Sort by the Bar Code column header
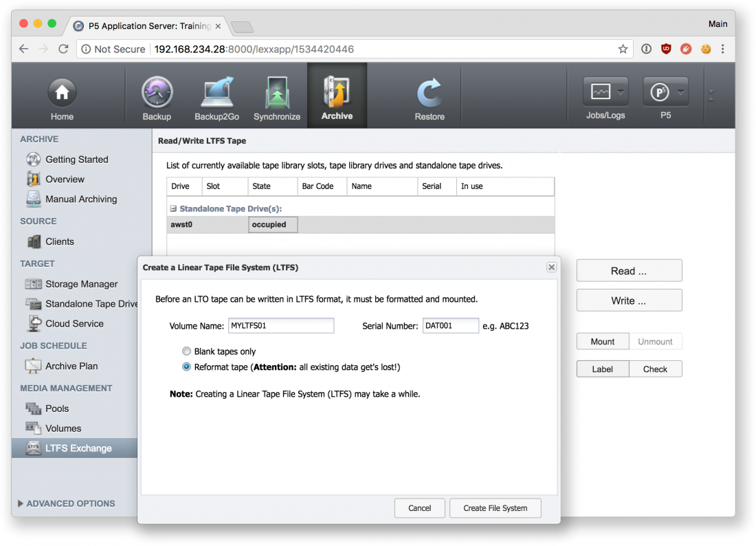 pyautogui.click(x=322, y=186)
